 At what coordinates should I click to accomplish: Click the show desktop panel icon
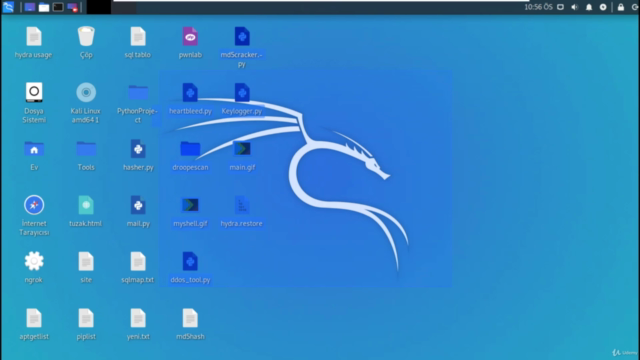click(29, 7)
